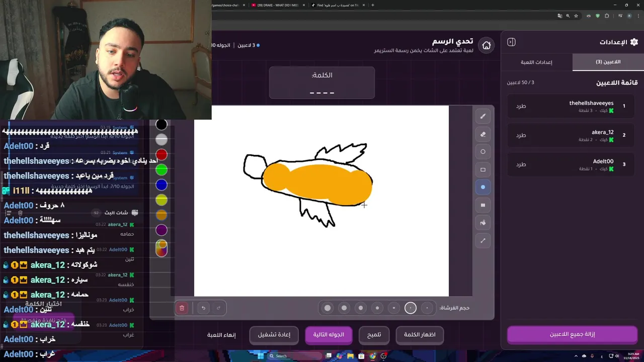Select the straight line tool
The width and height of the screenshot is (644, 362).
tap(483, 240)
